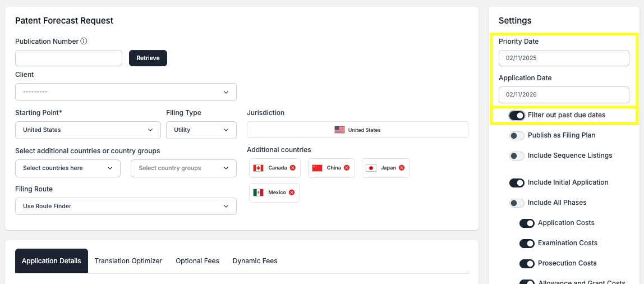The width and height of the screenshot is (644, 284).
Task: Click the Priority Date field
Action: tap(564, 58)
